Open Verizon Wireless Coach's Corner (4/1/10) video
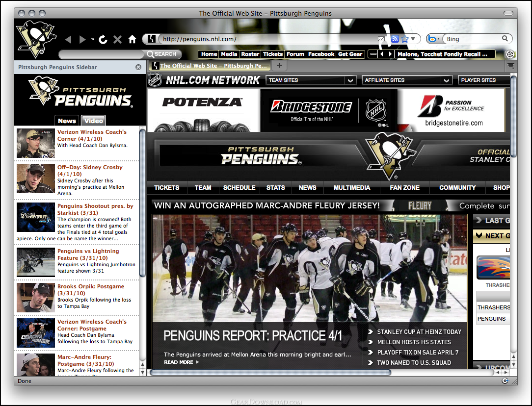Screen dimensions: 532x406 [92, 135]
